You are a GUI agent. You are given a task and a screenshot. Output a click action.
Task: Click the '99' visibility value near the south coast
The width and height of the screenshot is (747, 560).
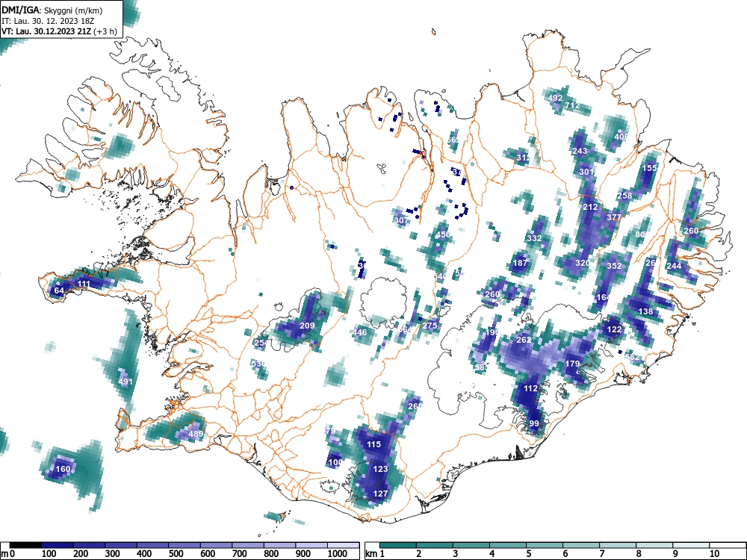click(x=534, y=424)
